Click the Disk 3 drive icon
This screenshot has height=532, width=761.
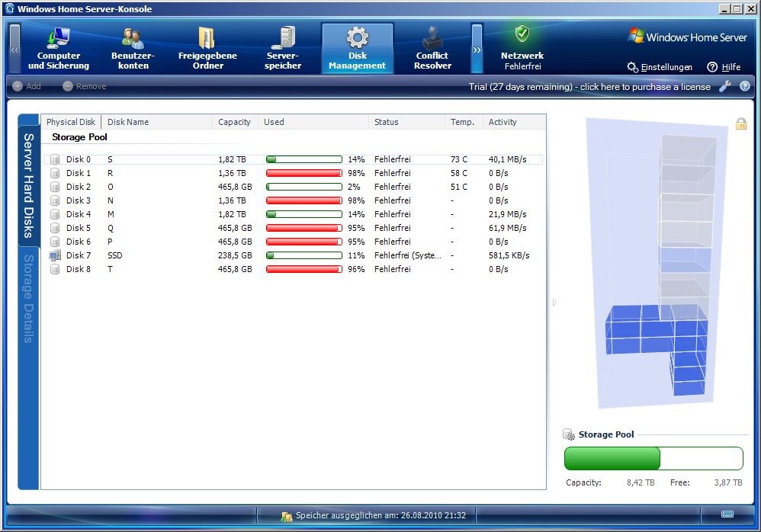(55, 200)
